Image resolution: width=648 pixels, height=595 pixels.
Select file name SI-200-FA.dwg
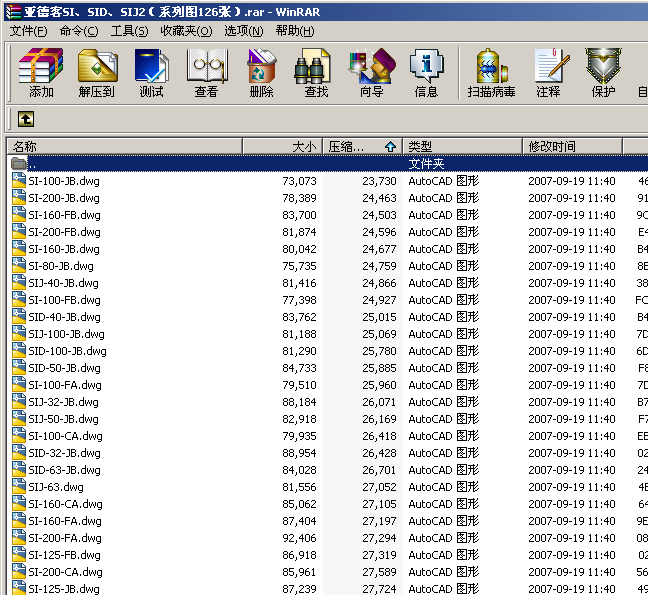click(x=65, y=538)
